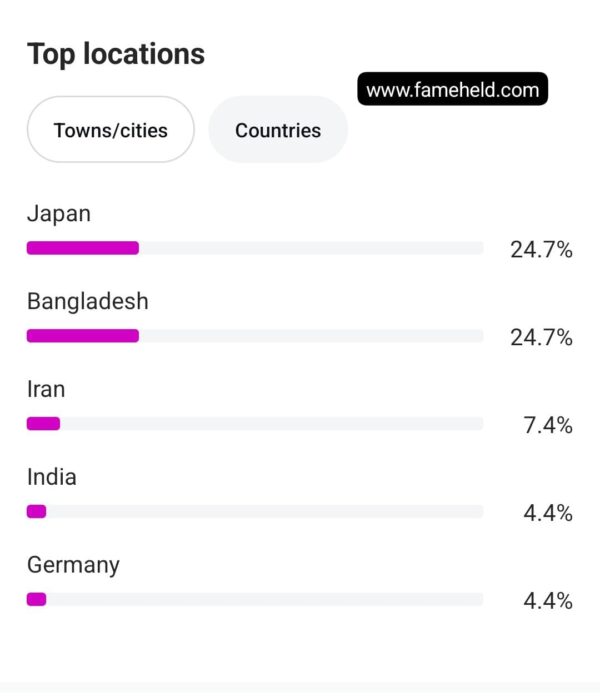Click the India progress bar
600x696 pixels.
255,511
